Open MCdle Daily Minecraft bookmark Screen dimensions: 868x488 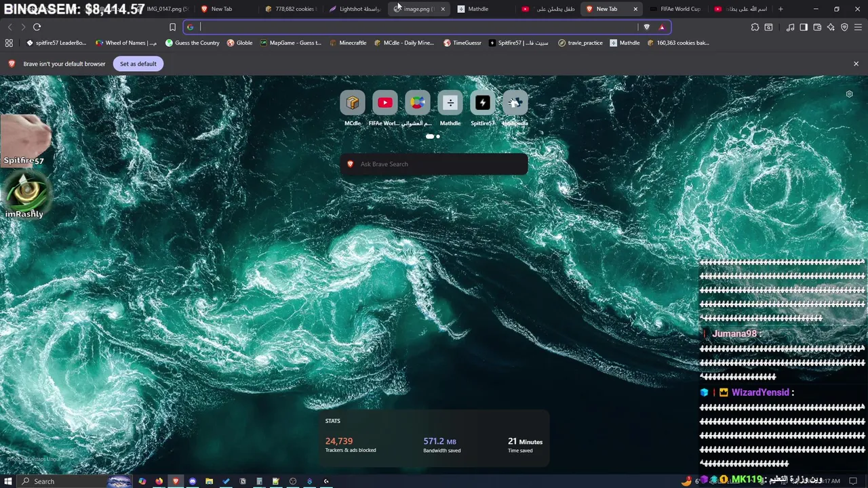(404, 43)
